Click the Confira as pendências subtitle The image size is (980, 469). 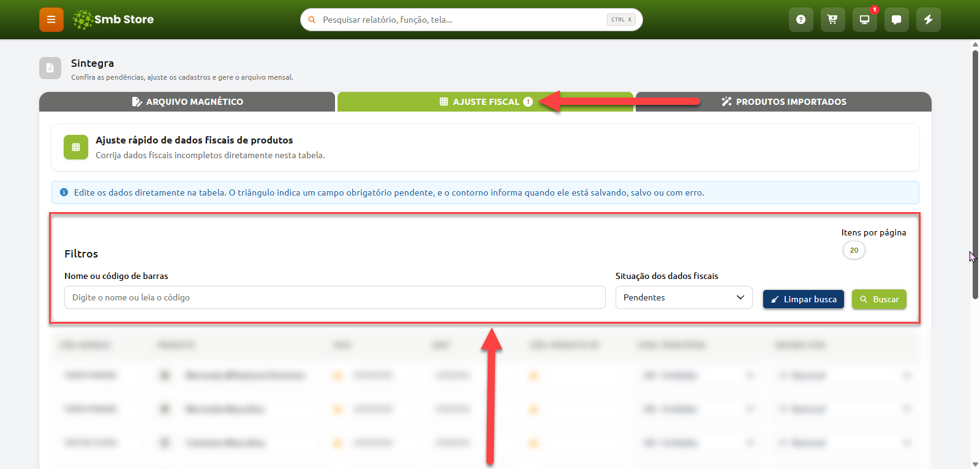pyautogui.click(x=182, y=77)
